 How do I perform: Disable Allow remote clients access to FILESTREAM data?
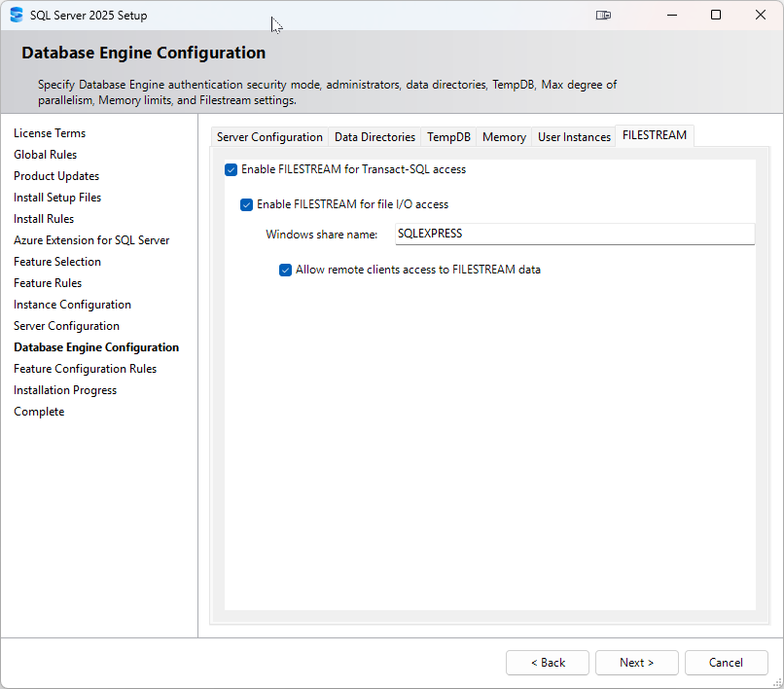tap(286, 271)
